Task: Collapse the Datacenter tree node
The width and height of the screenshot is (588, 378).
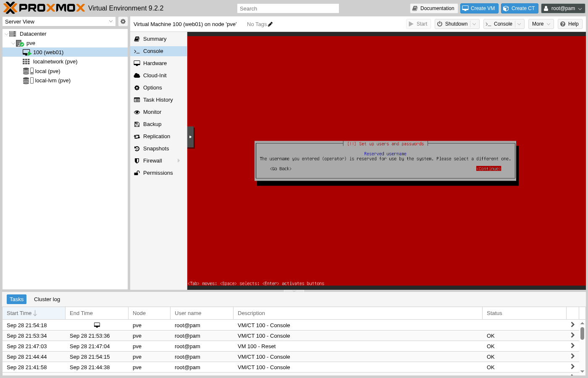Action: coord(6,34)
